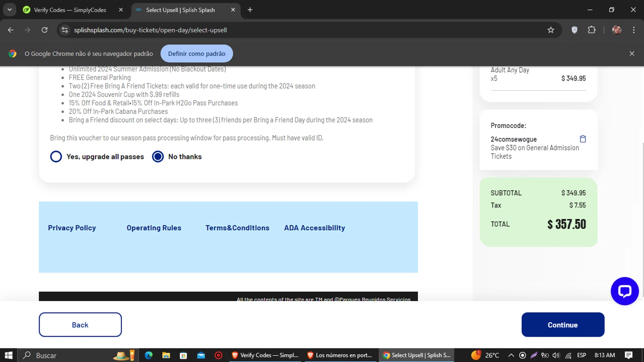Screen dimensions: 644x362
Task: Go back to the previous page in browser
Action: pos(11,30)
